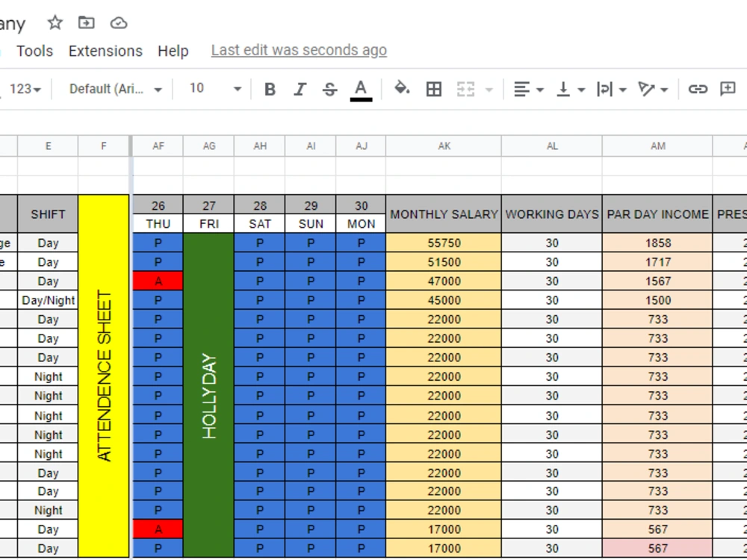The image size is (747, 560).
Task: Select the per day income cell 1858
Action: click(x=657, y=243)
